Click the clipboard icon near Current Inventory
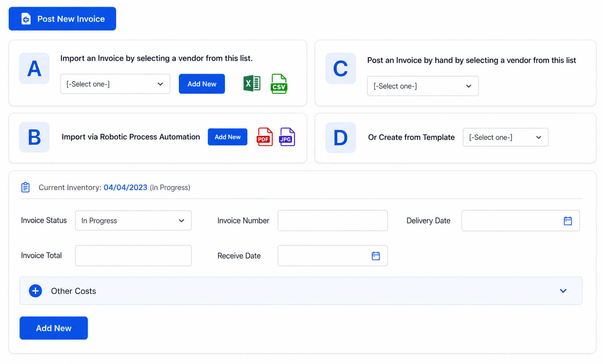 click(25, 187)
